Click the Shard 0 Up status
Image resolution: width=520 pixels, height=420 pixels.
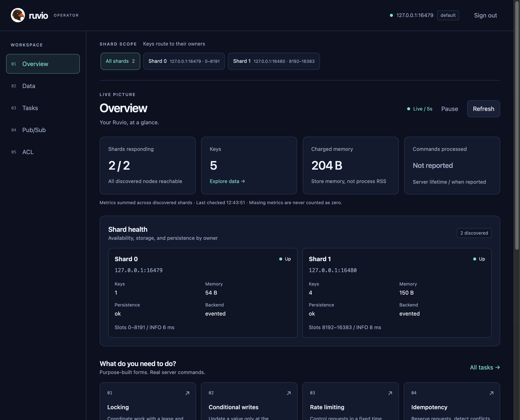pyautogui.click(x=285, y=259)
